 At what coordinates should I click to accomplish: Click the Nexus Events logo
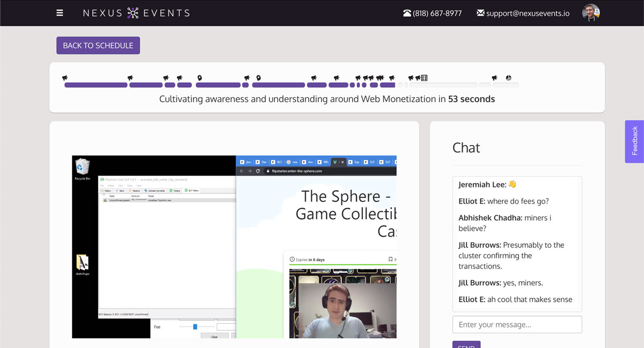click(136, 13)
